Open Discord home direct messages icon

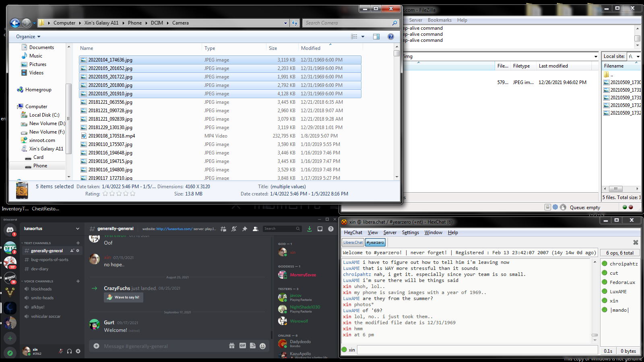point(10,230)
